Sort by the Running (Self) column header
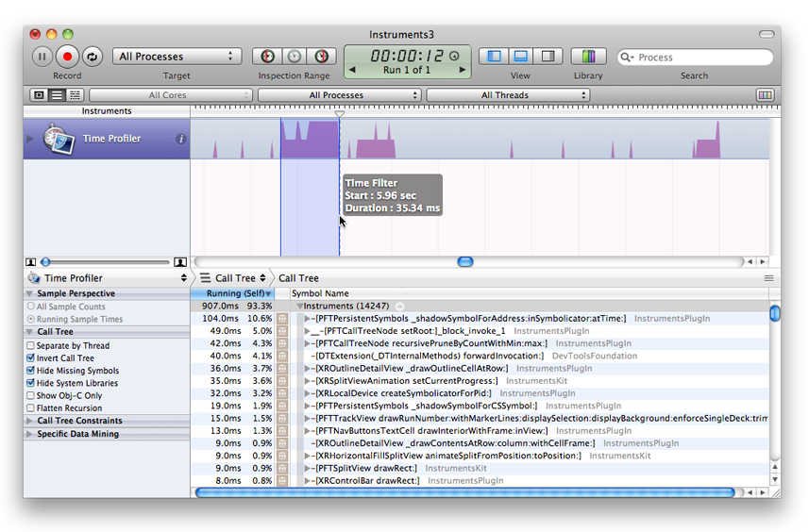 point(234,293)
